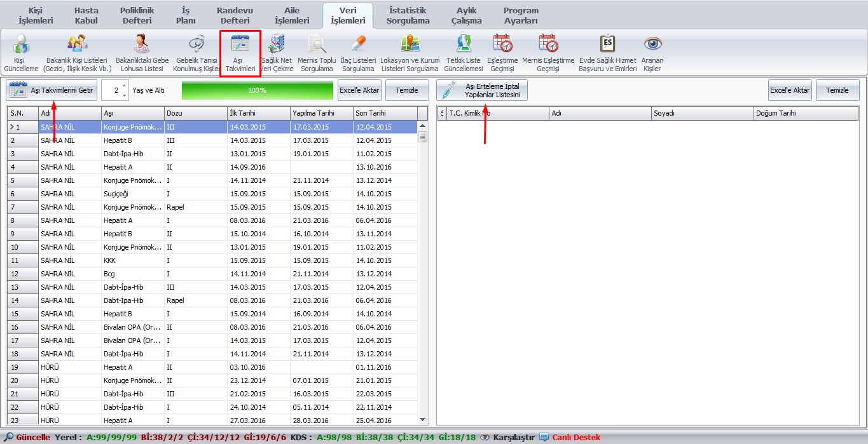This screenshot has width=868, height=444.
Task: Click the green 100% progress bar
Action: (x=257, y=90)
